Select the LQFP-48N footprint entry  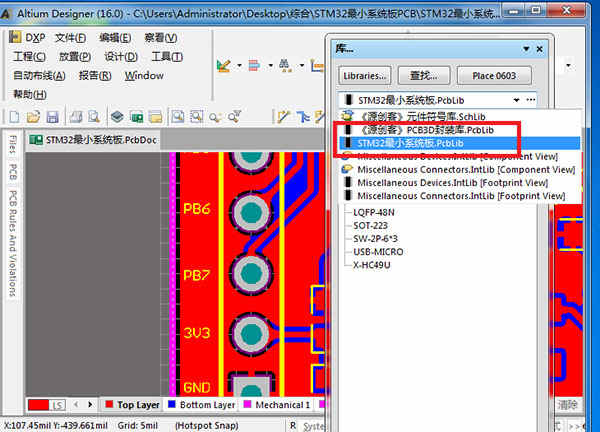pyautogui.click(x=374, y=212)
